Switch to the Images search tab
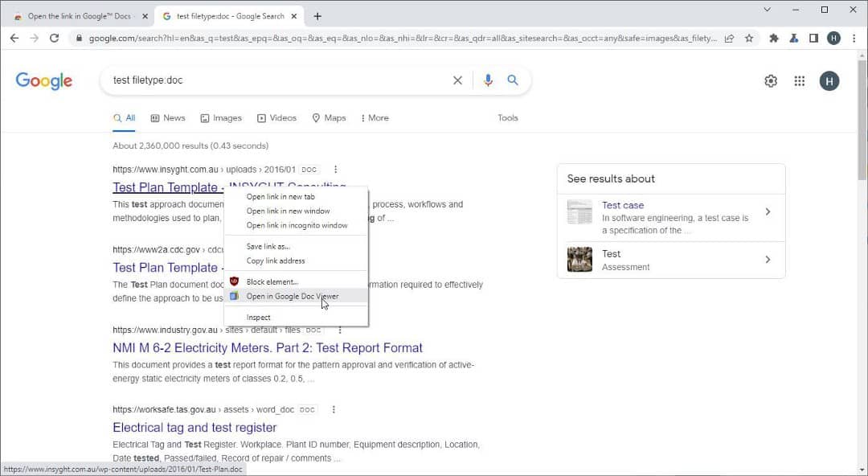Viewport: 868px width, 476px height. click(221, 117)
